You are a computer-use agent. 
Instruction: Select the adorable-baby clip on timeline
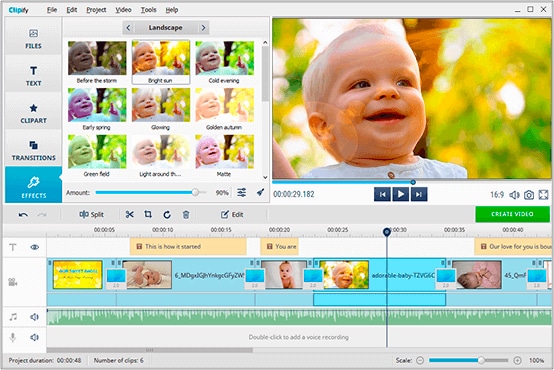coord(379,275)
